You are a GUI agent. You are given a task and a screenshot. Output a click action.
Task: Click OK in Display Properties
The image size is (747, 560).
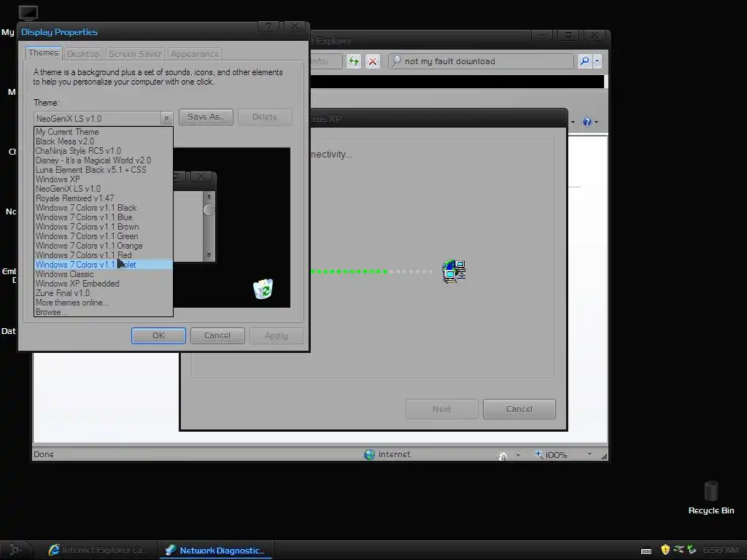[x=158, y=335]
